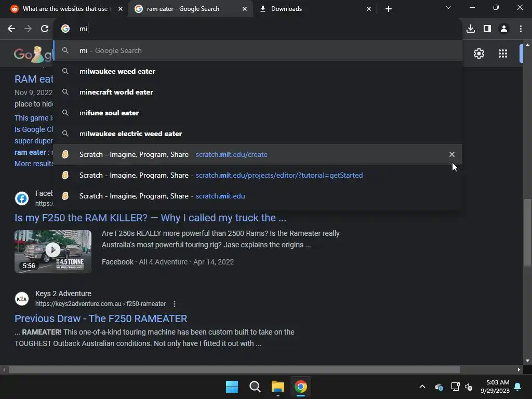
Task: Click the vertical page scrollbar thumb
Action: (528, 232)
